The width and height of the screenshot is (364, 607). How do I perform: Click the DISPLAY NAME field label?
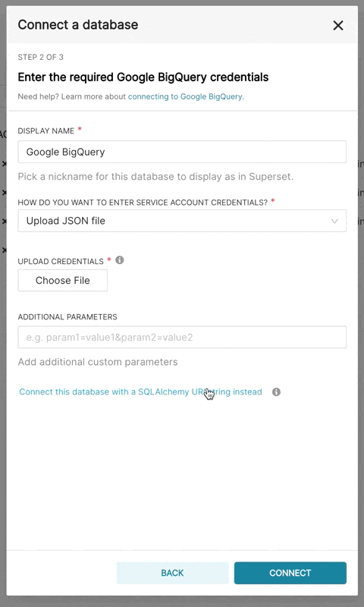pos(46,131)
